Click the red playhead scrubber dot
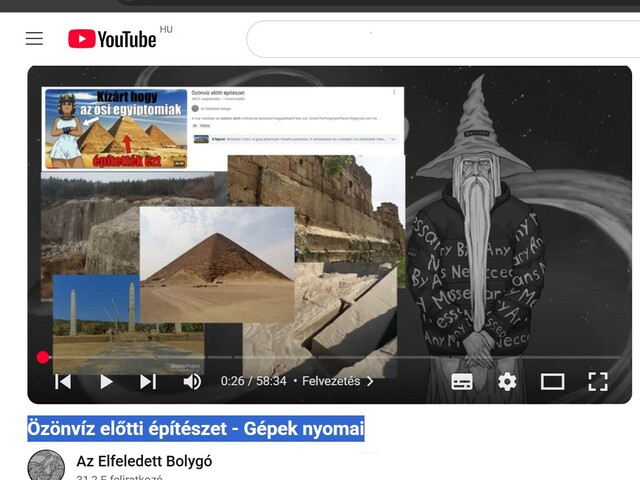Image resolution: width=640 pixels, height=480 pixels. tap(43, 357)
